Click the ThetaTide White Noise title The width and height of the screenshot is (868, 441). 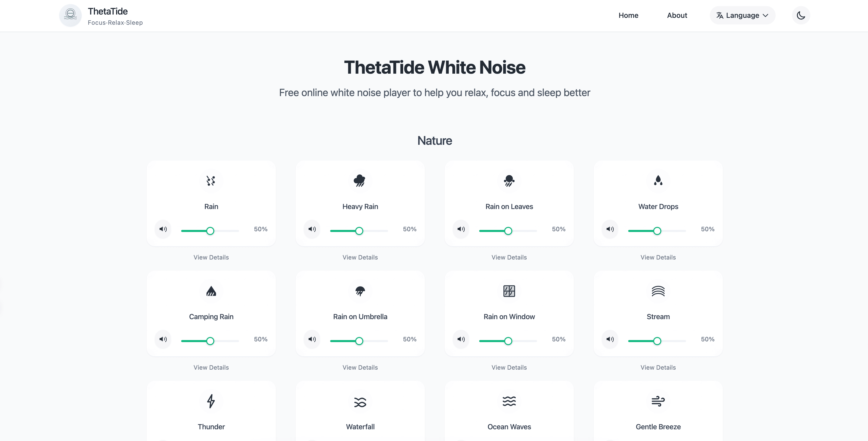pos(434,67)
